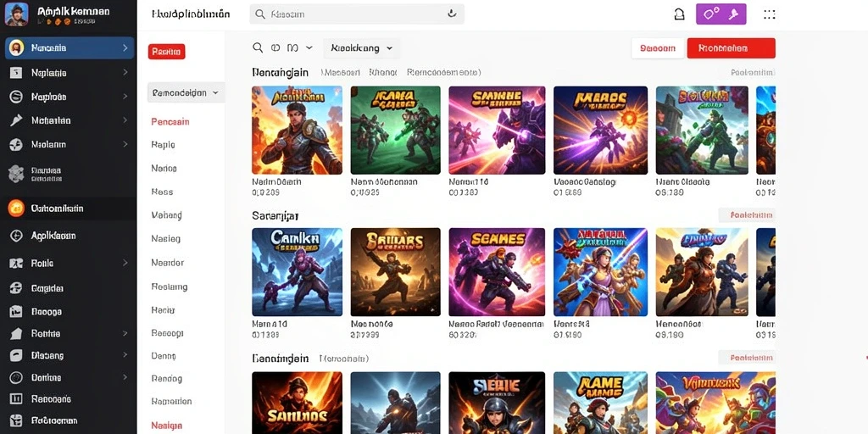Screen dimensions: 868x434
Task: Select Rendog in the category list
Action: [x=167, y=379]
